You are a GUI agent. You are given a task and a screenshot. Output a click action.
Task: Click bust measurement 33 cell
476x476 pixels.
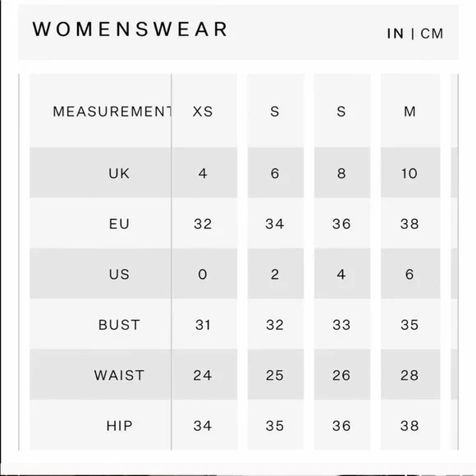342,324
